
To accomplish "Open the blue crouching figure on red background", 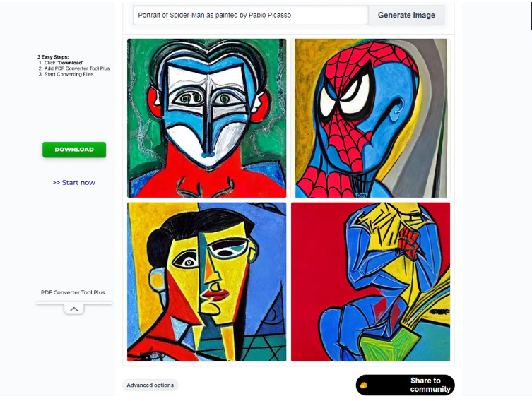I will (x=370, y=282).
